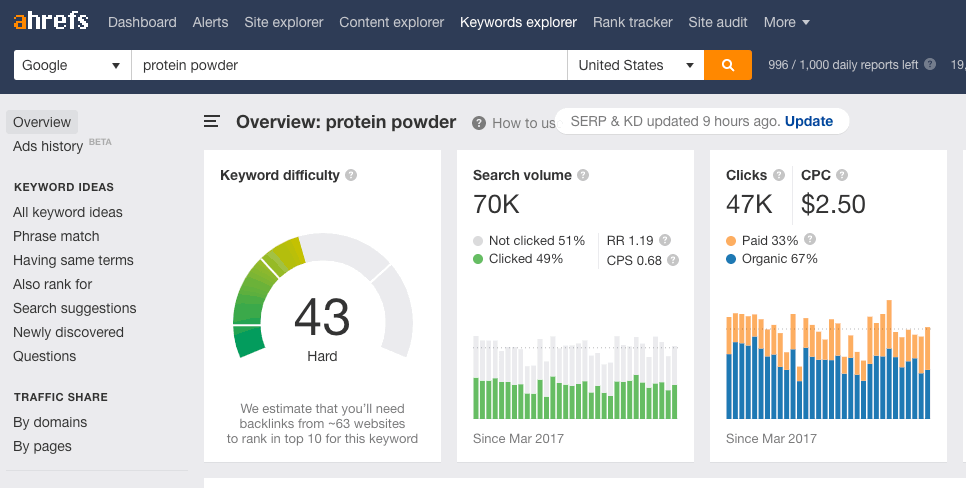Image resolution: width=966 pixels, height=488 pixels.
Task: Open Site explorer from top navigation
Action: pyautogui.click(x=283, y=22)
